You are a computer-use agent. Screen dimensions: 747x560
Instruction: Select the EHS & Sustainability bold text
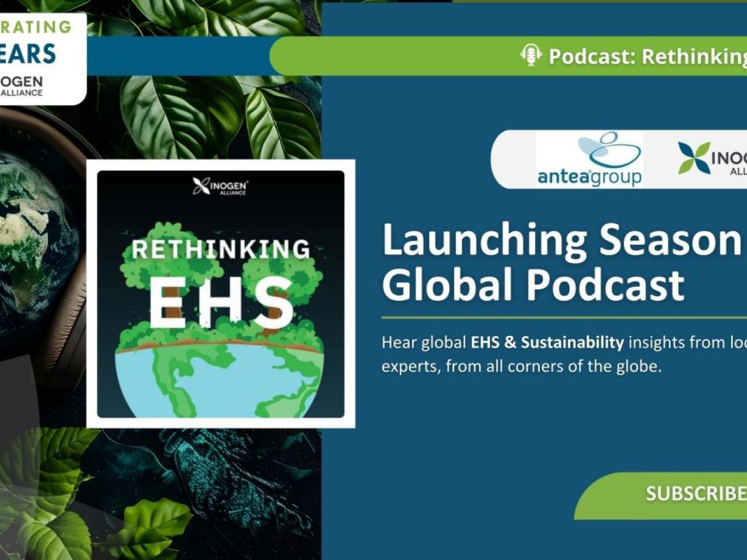[549, 343]
